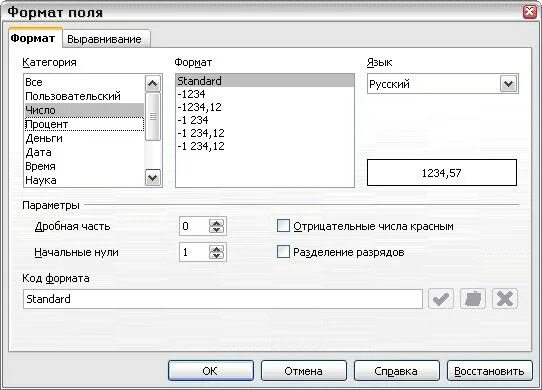
Task: Click category list scroll up arrow
Action: tap(152, 83)
